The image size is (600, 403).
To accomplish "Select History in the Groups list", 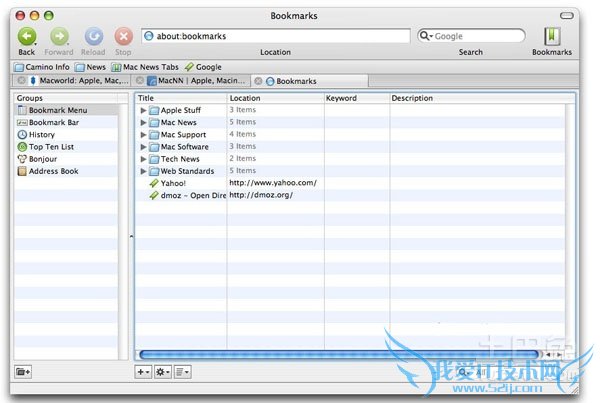I will pyautogui.click(x=41, y=134).
